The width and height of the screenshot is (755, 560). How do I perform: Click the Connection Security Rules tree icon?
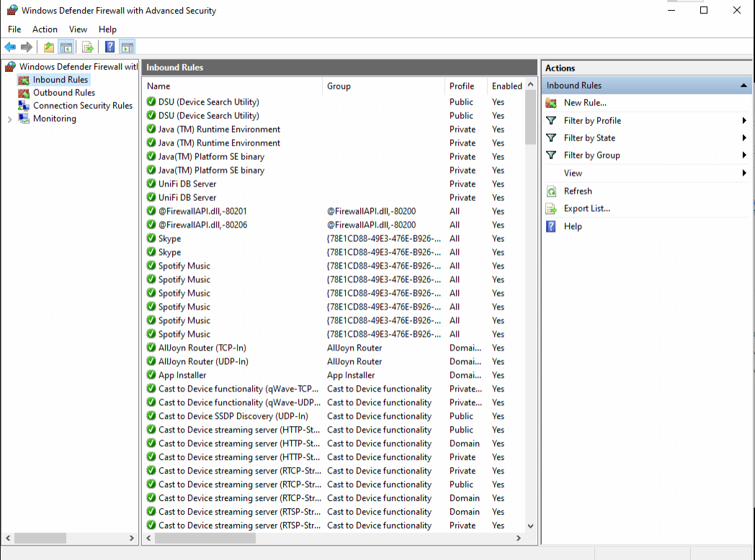click(x=24, y=106)
